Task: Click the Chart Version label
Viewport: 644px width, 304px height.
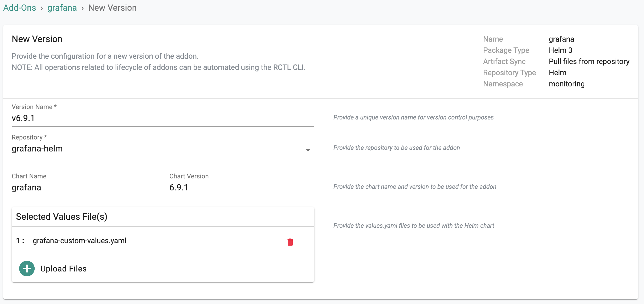Action: tap(189, 176)
